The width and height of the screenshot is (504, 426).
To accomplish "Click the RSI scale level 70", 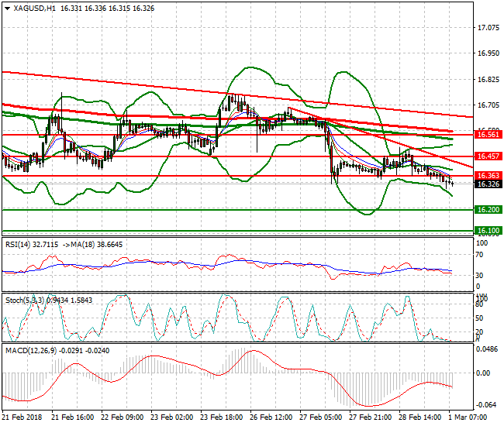I will coord(479,255).
